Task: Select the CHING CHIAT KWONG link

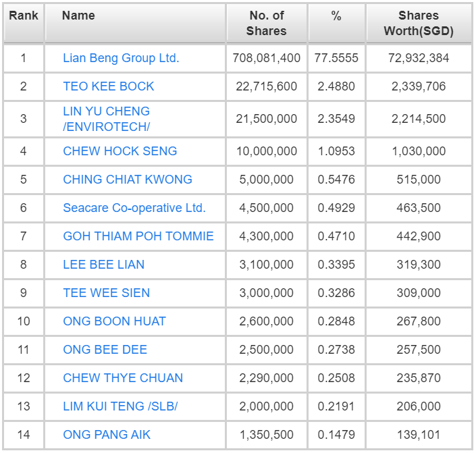Action: point(128,180)
